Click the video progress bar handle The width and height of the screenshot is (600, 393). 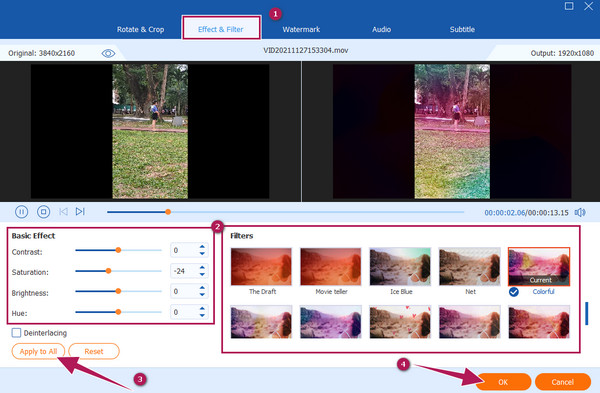click(168, 212)
